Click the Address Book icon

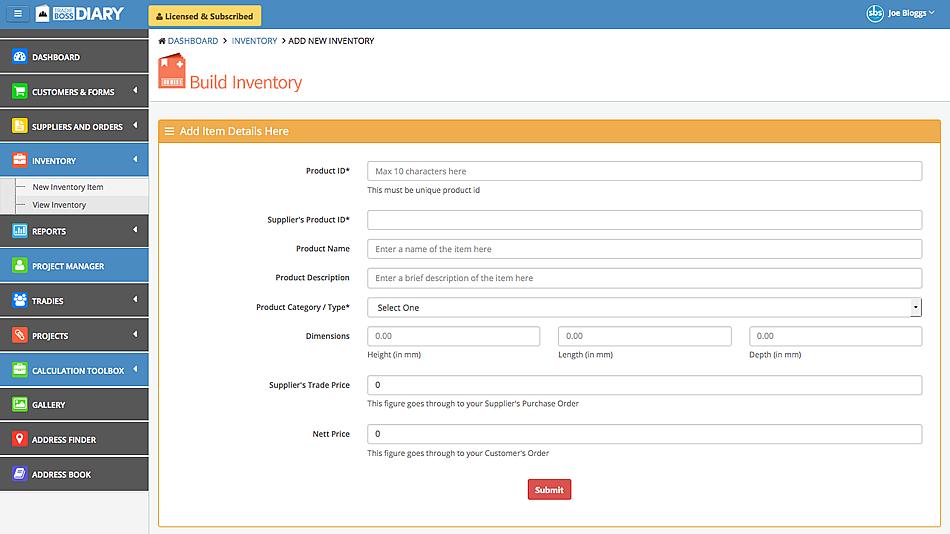[x=19, y=475]
